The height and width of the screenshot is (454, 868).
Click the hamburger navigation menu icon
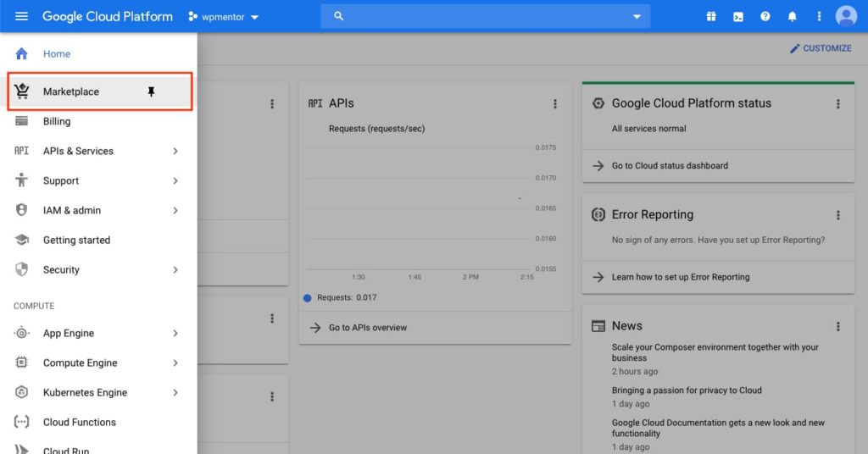[x=21, y=16]
